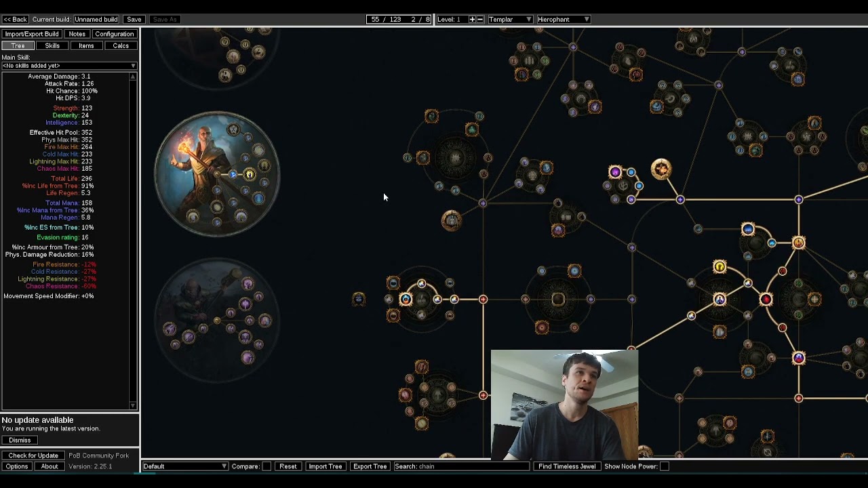Open the Items tab

(86, 45)
